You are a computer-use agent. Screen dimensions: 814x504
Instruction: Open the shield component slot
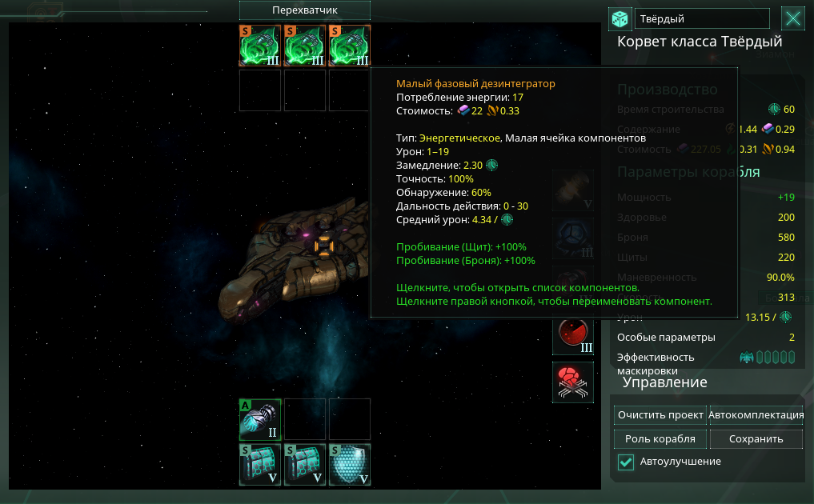pos(350,465)
